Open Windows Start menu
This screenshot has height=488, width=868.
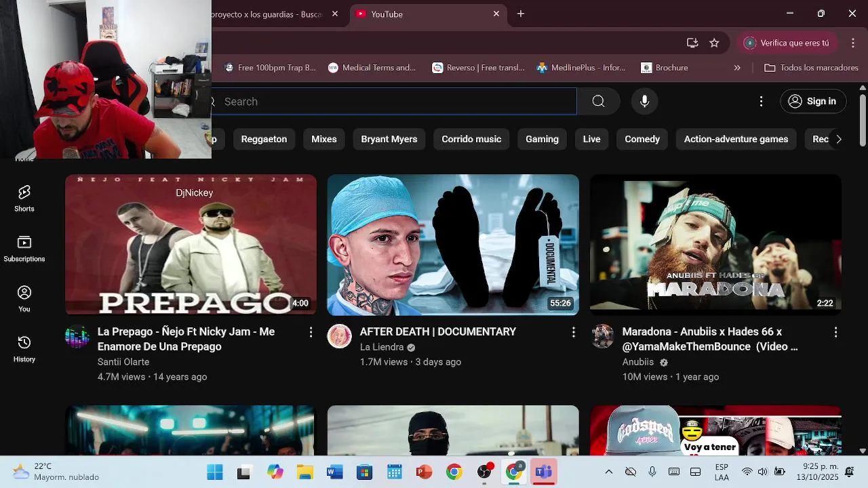pos(215,472)
